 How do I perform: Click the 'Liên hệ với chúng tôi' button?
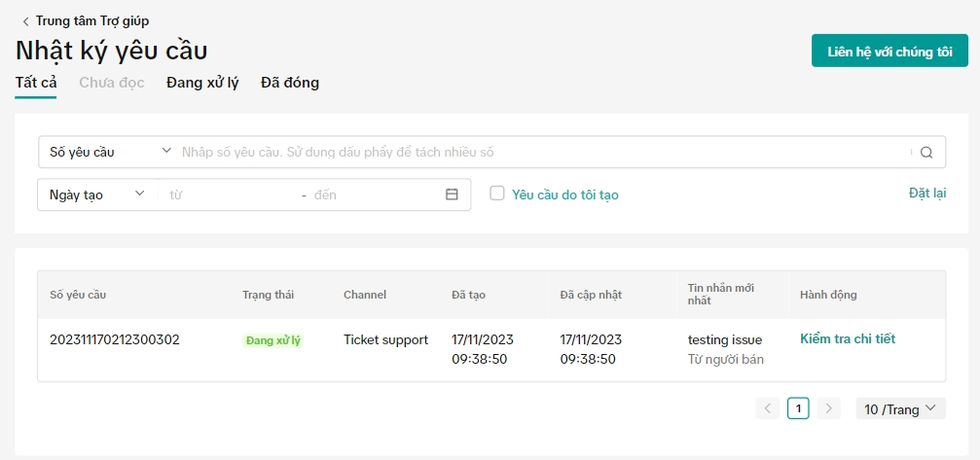(889, 51)
